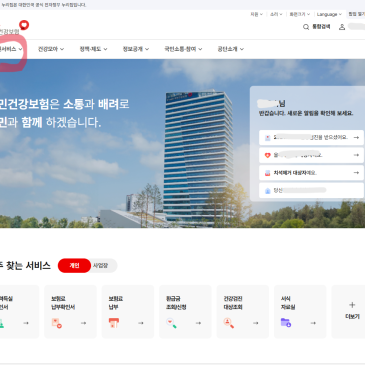
Task: Click the 보험료 납부확인서 document icon
Action: pos(57,323)
